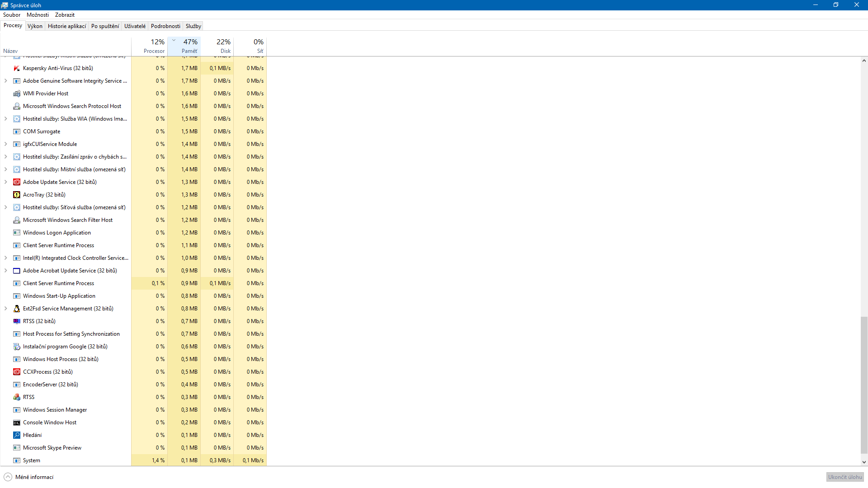Click the Microsoft Windows Search Filter Host icon
The width and height of the screenshot is (868, 488).
click(x=17, y=220)
